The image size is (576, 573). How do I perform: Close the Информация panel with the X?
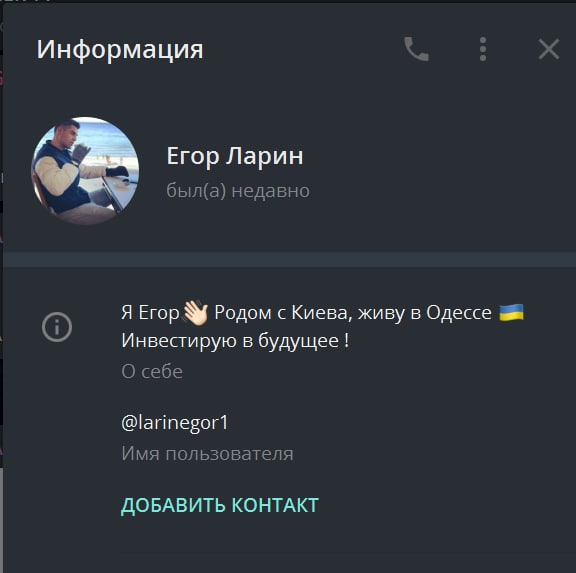549,49
